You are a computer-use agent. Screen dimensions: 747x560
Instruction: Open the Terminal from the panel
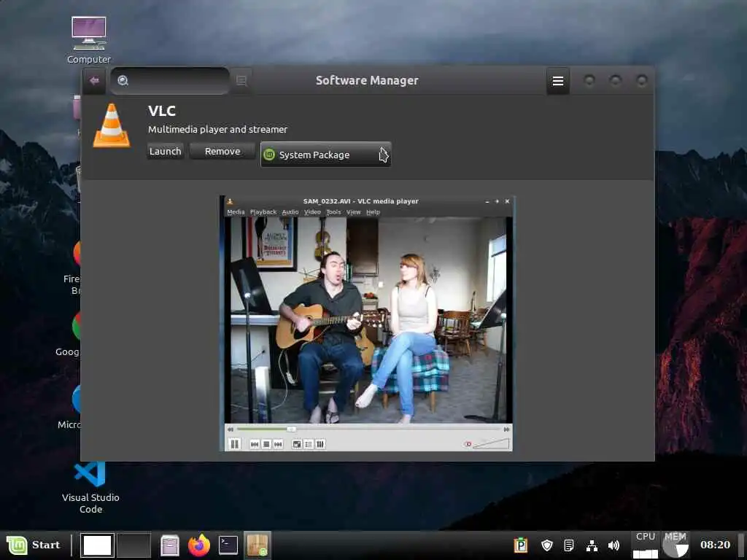tap(228, 545)
